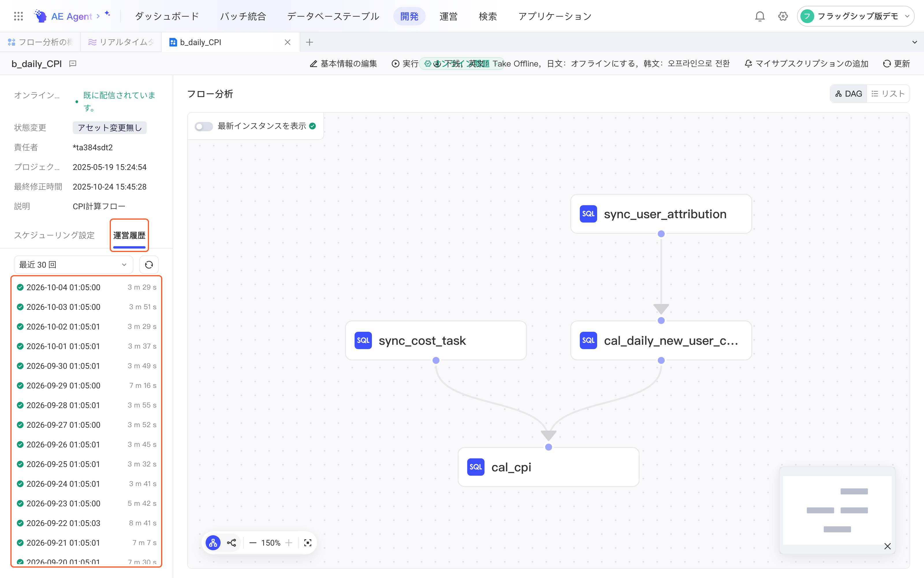Open the 2026-10-04 01:05:00 run record
The width and height of the screenshot is (924, 578).
click(87, 287)
